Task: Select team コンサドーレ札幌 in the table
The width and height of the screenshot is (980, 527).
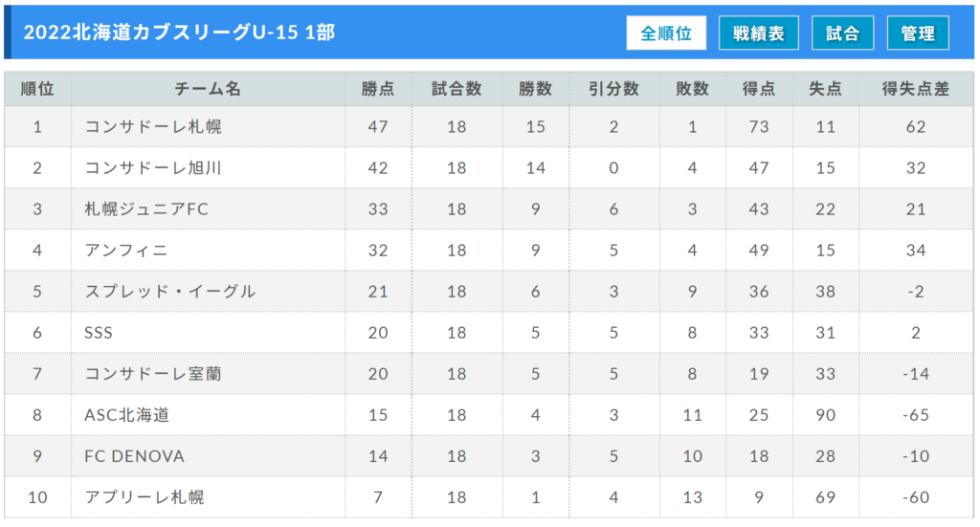Action: pyautogui.click(x=153, y=126)
